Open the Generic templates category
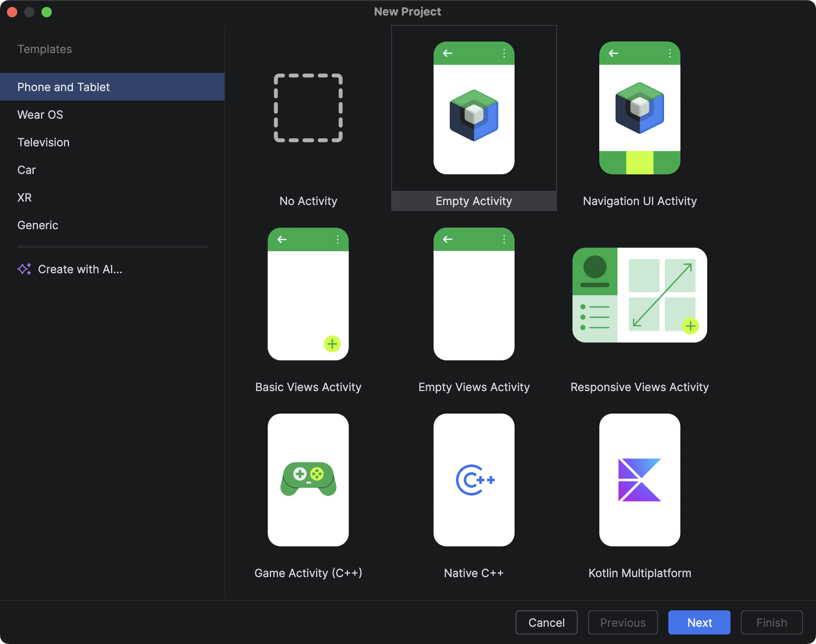816x644 pixels. [x=38, y=225]
